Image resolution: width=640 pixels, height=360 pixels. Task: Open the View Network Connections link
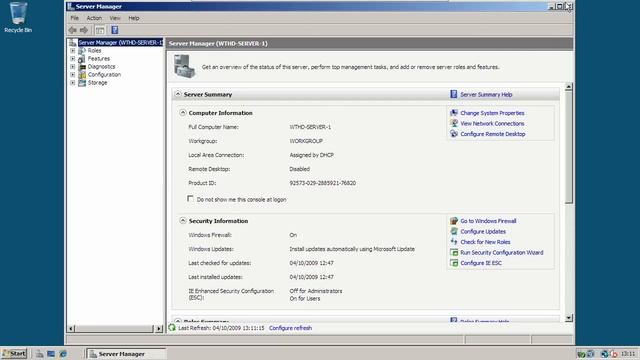(x=492, y=124)
